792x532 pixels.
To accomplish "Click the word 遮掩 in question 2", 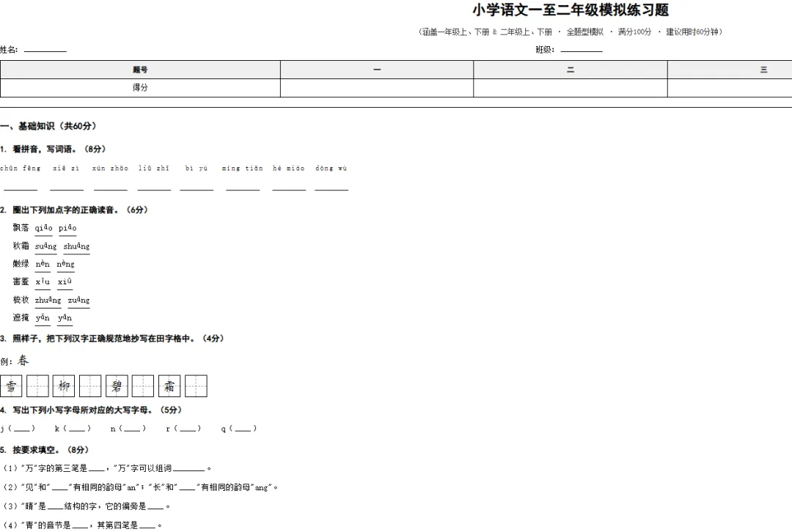I will (21, 317).
